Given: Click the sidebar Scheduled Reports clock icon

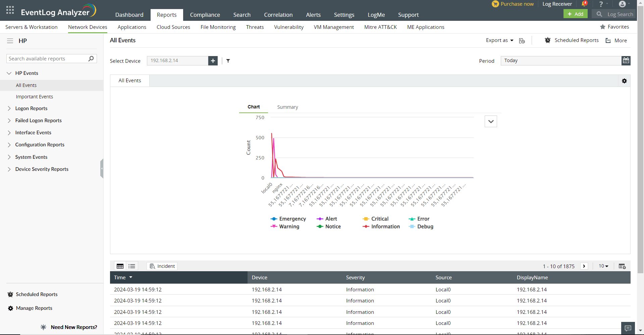Looking at the screenshot, I should click(x=10, y=294).
